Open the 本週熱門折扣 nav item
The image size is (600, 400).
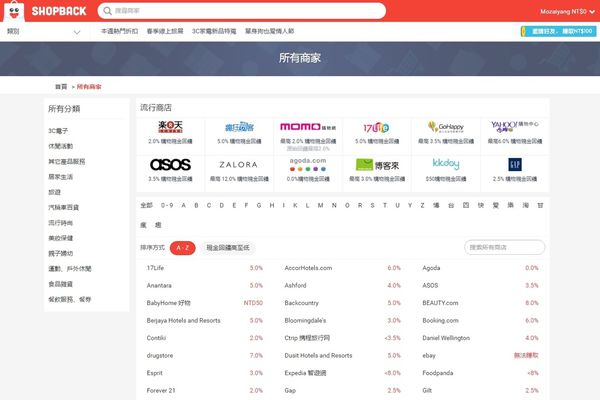pyautogui.click(x=119, y=31)
